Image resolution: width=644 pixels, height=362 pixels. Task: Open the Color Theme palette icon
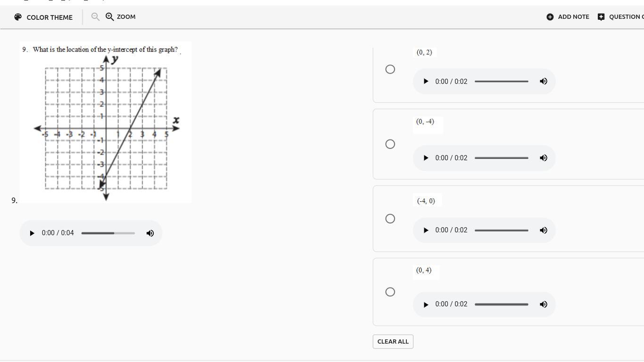[x=18, y=17]
